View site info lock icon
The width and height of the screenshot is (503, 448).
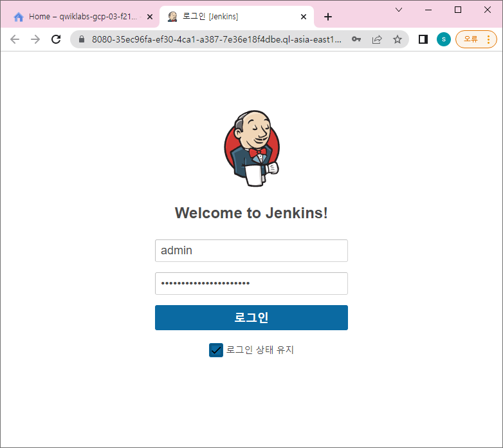[x=82, y=39]
